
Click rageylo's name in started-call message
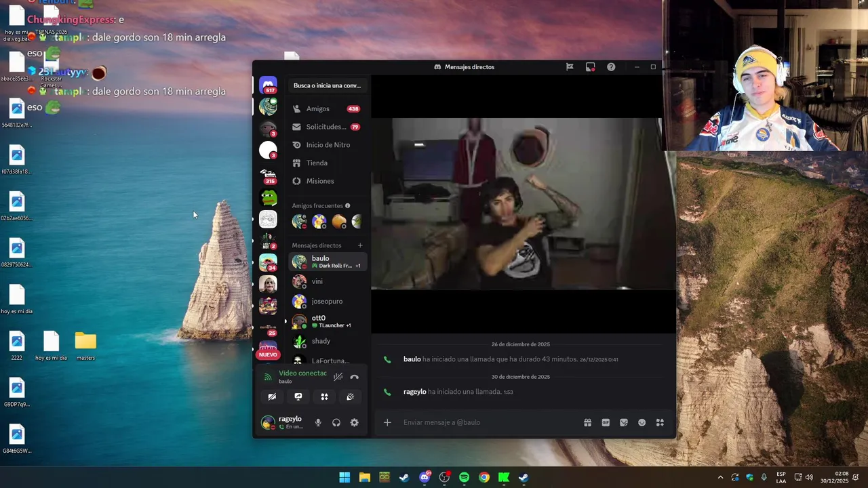pos(415,392)
